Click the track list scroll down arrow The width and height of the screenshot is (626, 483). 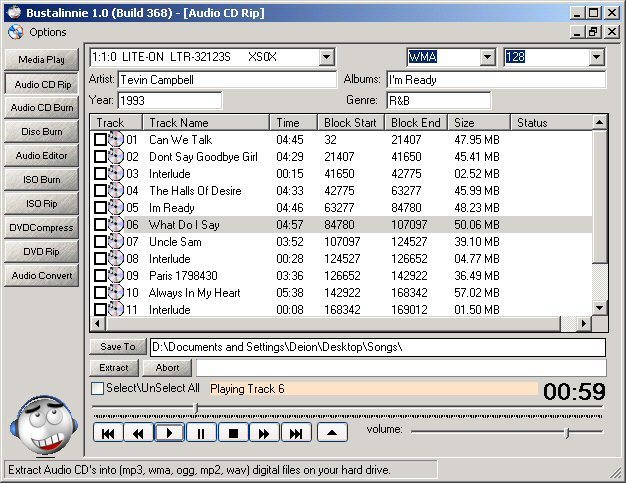(x=599, y=308)
